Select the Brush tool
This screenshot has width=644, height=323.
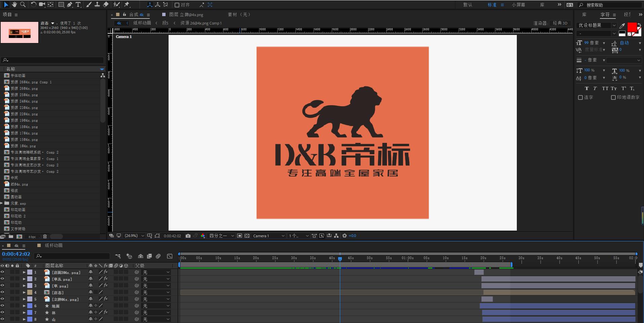(88, 5)
